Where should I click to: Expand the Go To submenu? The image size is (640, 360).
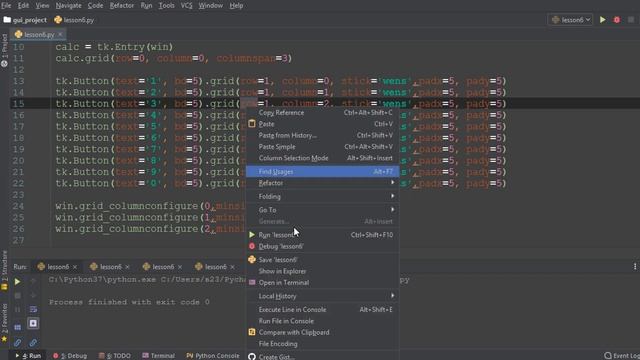pyautogui.click(x=322, y=210)
